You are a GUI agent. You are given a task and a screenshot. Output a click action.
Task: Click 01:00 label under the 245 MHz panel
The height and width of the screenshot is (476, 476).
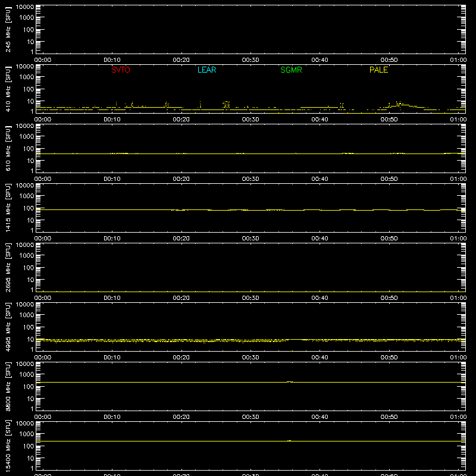(458, 60)
